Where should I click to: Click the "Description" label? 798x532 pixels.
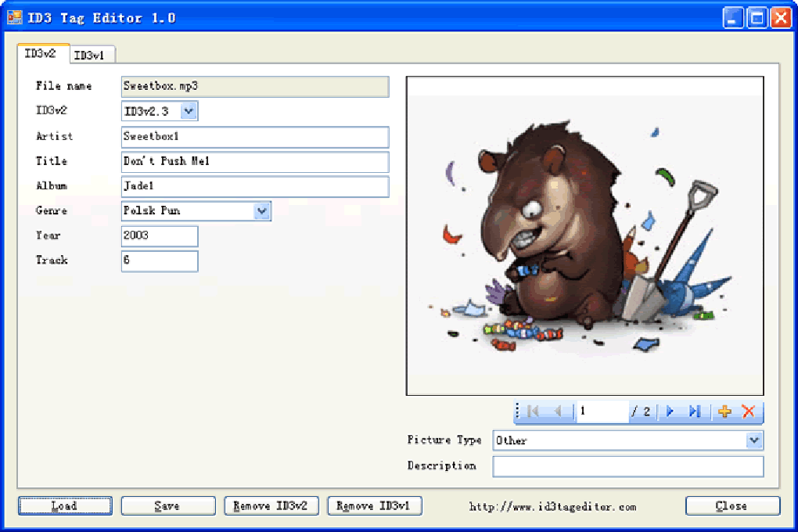441,465
